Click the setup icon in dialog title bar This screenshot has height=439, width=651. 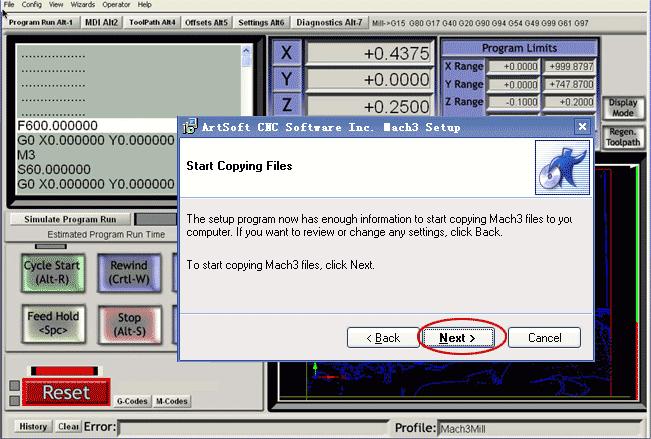(190, 126)
